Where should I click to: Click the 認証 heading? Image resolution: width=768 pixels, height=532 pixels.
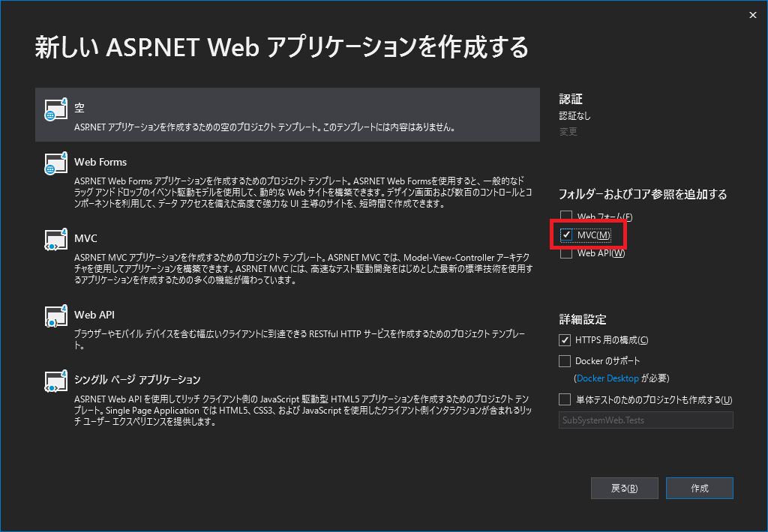pyautogui.click(x=571, y=100)
